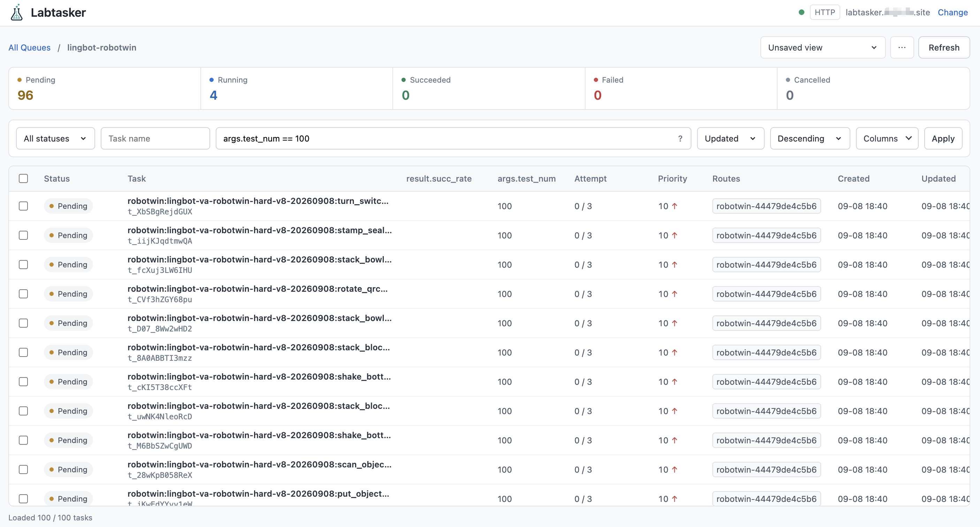Click the lingbot-robotwin breadcrumb text
980x527 pixels.
[x=101, y=47]
